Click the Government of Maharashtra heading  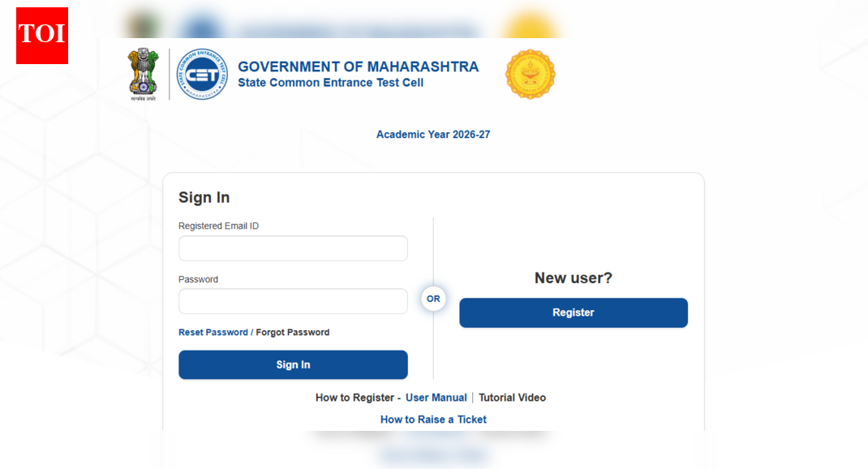pos(358,67)
